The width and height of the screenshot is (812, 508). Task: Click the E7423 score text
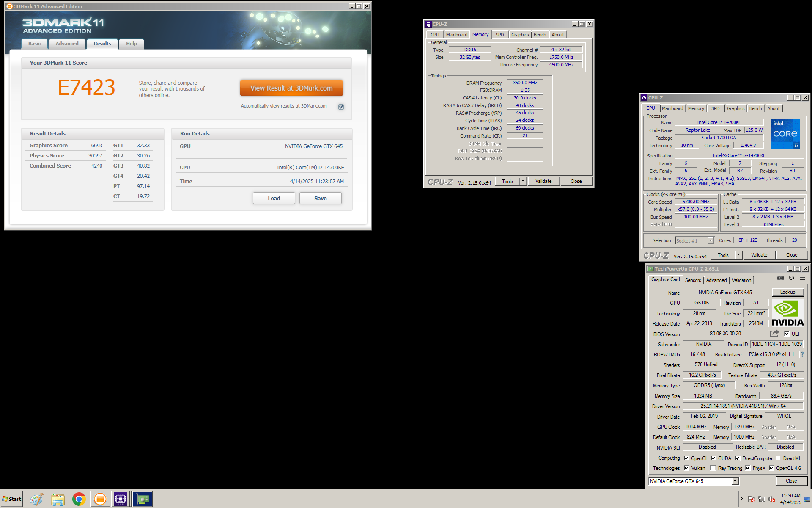87,88
